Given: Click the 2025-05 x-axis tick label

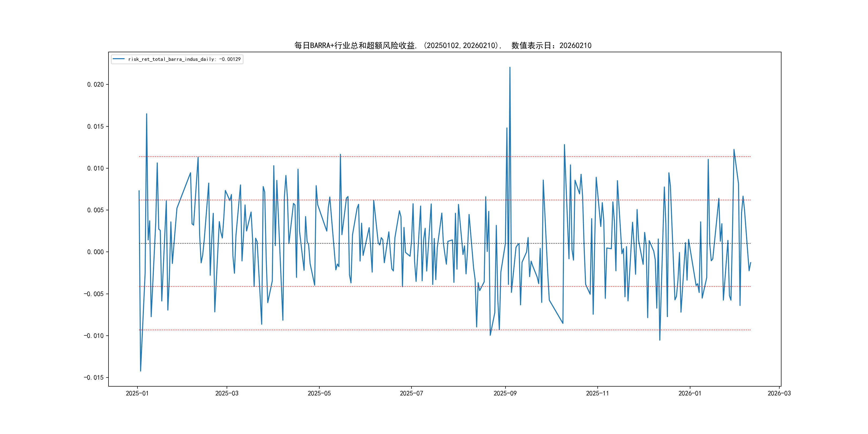Looking at the screenshot, I should (319, 393).
